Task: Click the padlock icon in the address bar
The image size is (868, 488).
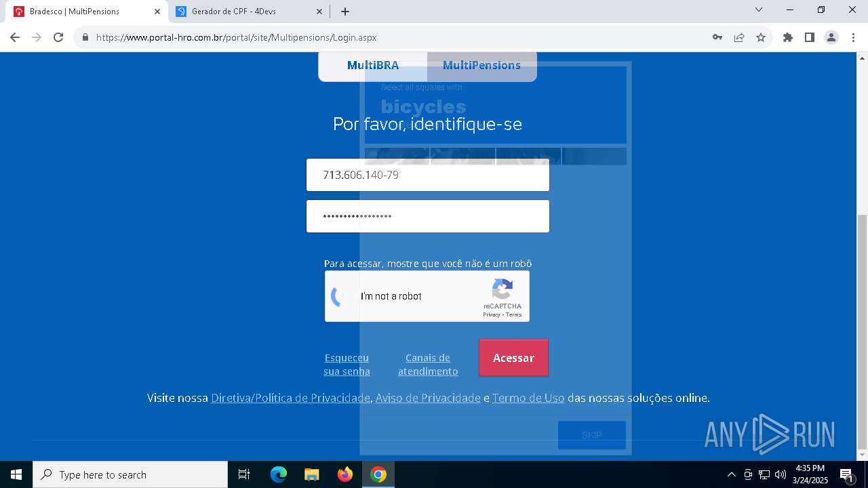Action: 85,37
